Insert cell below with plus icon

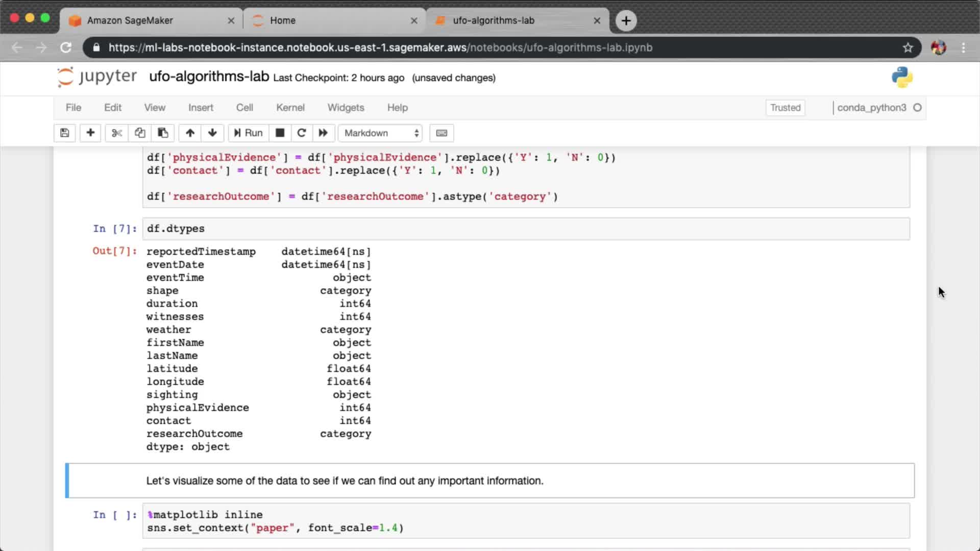point(90,133)
